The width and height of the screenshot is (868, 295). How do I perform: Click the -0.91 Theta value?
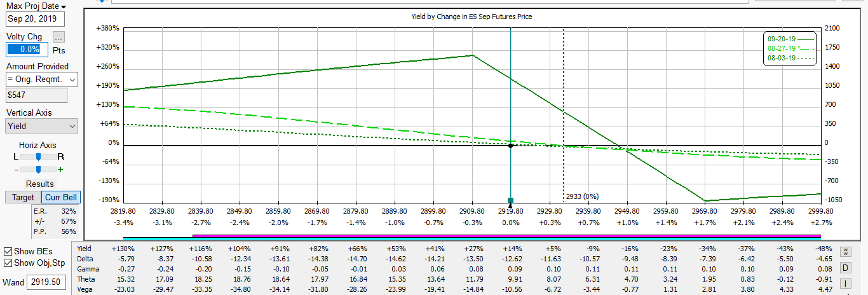click(823, 279)
